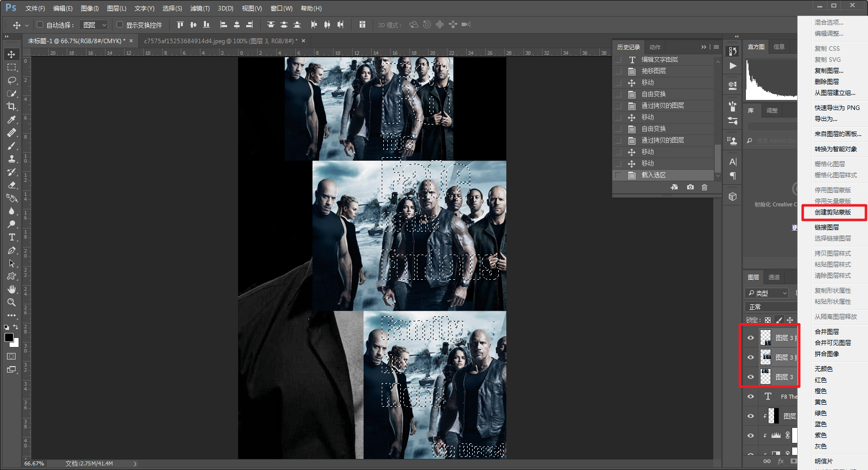Hide the histogram adjustment layer with chain

click(x=750, y=435)
